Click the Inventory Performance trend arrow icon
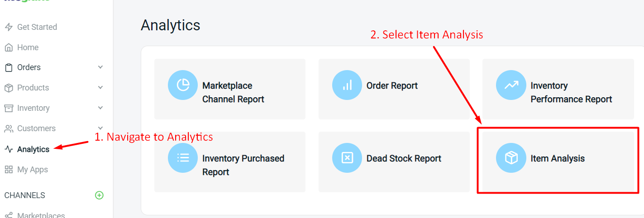644x218 pixels. tap(511, 85)
